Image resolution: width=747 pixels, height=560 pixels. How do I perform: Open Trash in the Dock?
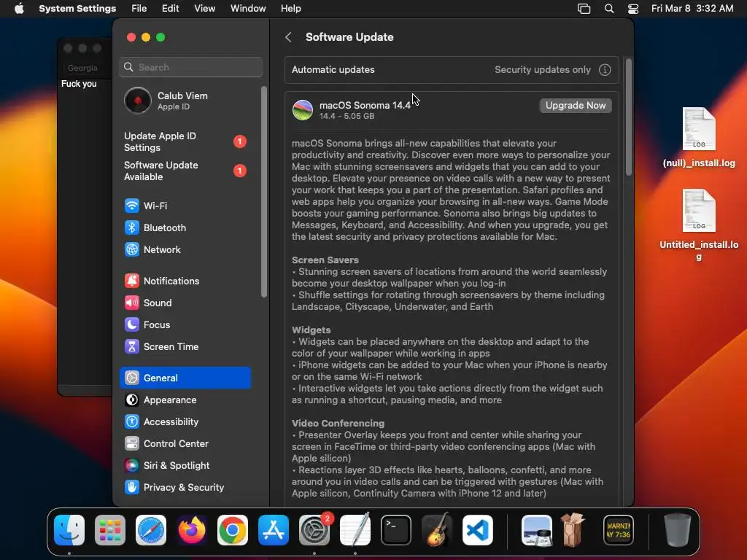pyautogui.click(x=678, y=530)
